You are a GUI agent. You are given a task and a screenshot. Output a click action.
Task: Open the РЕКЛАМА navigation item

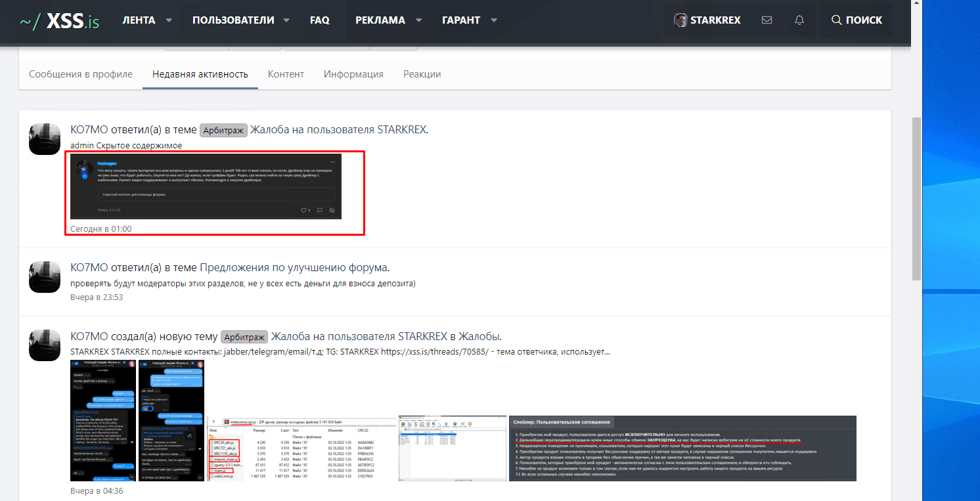click(x=380, y=20)
